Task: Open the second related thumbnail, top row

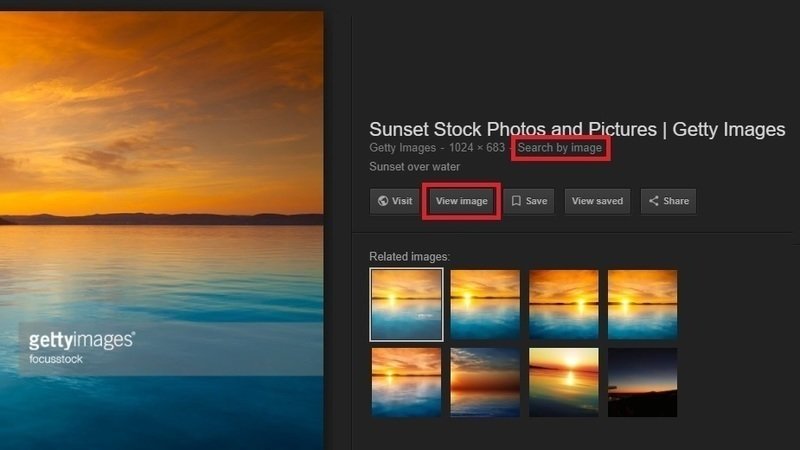Action: [485, 305]
